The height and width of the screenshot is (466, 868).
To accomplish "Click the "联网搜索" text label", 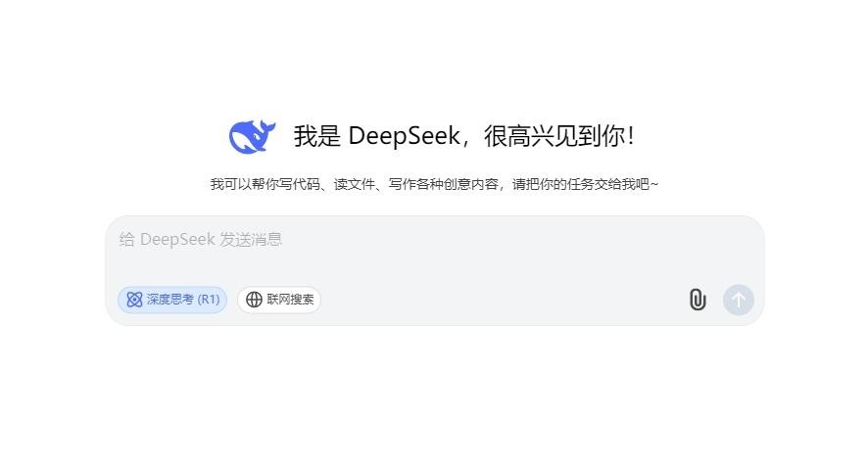I will [290, 300].
